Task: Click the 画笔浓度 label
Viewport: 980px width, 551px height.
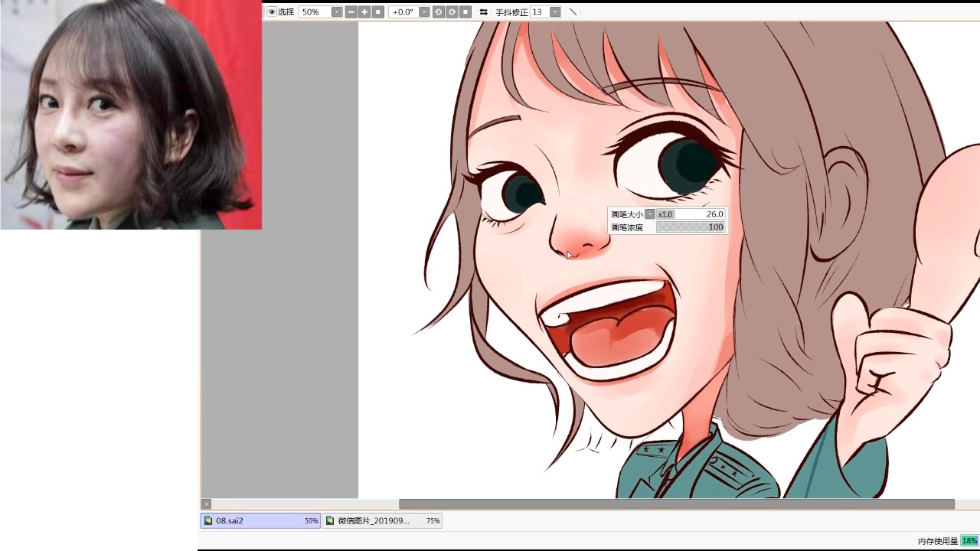Action: point(627,227)
